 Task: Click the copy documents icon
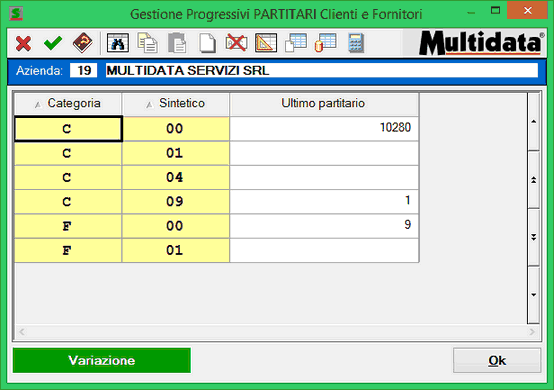pyautogui.click(x=147, y=43)
